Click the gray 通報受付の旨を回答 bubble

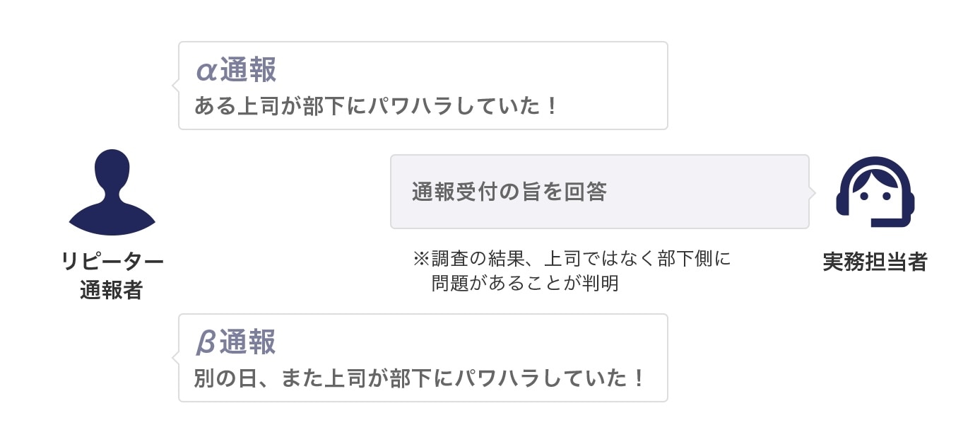point(600,192)
